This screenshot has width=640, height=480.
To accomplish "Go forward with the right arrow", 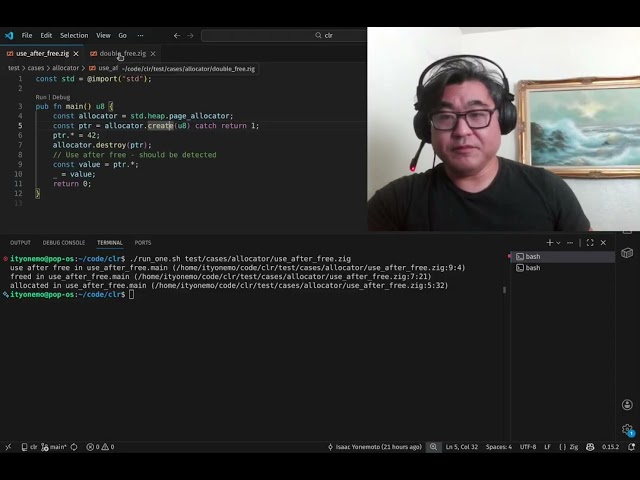I will 190,36.
